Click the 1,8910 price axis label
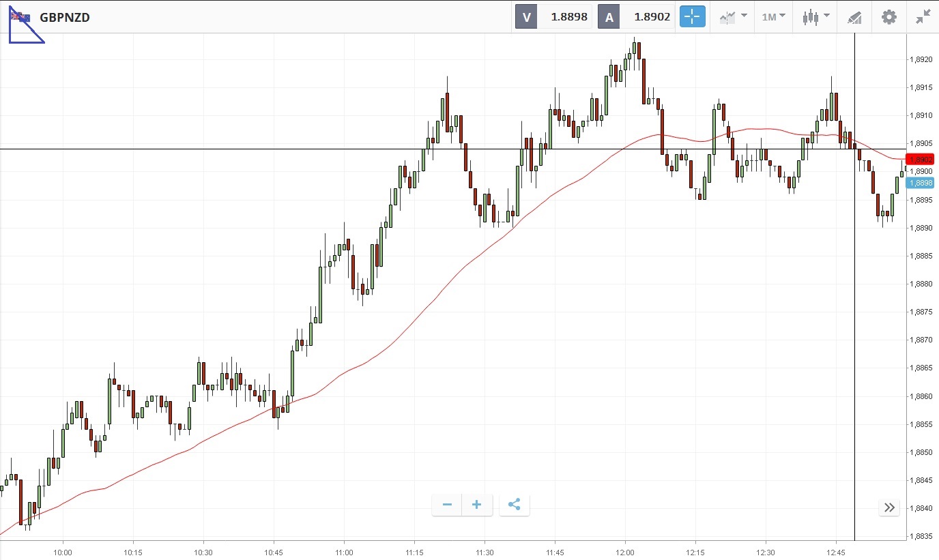The height and width of the screenshot is (560, 939). [x=921, y=115]
